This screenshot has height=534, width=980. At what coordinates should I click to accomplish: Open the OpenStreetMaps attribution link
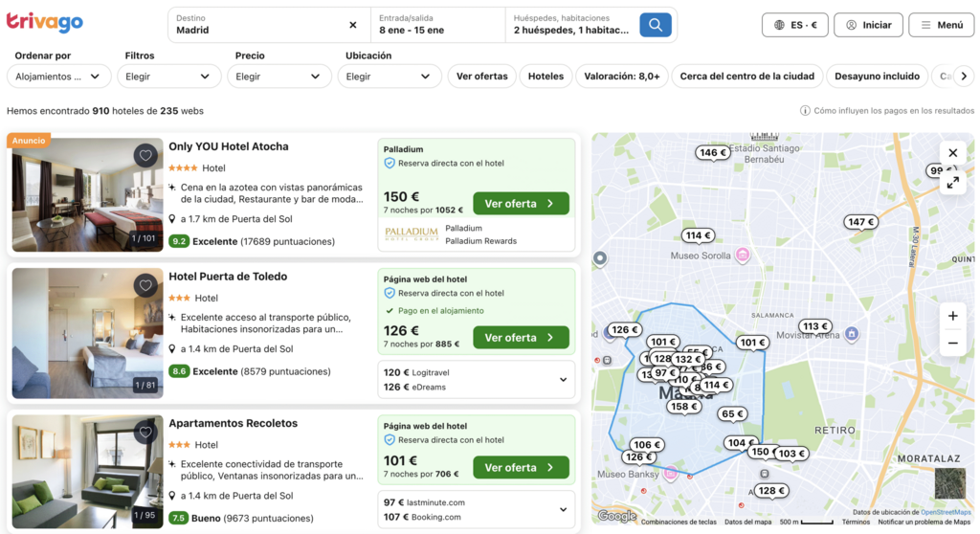tap(946, 512)
